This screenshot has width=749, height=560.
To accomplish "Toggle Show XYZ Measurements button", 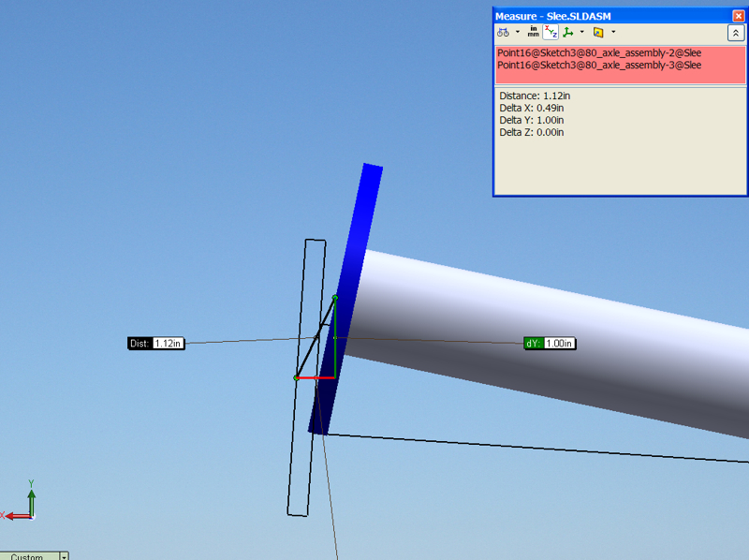I will click(x=551, y=32).
